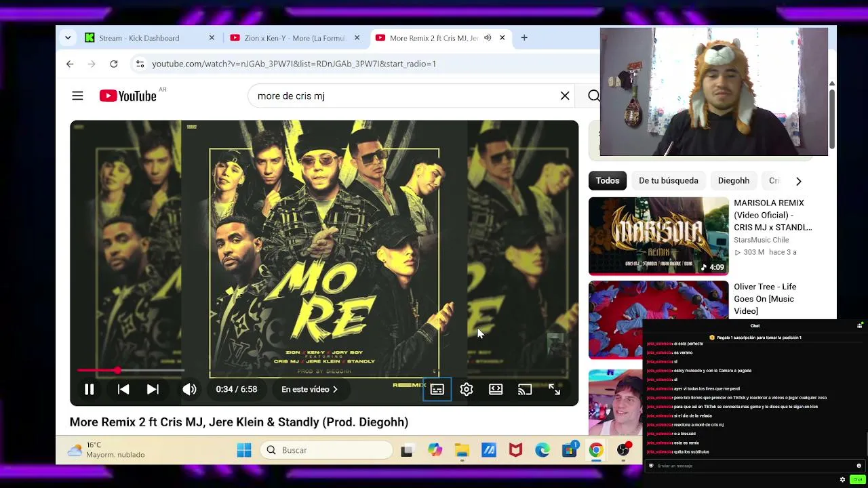The height and width of the screenshot is (488, 868).
Task: Close the Stream - Kick Dashboard tab
Action: [x=212, y=38]
